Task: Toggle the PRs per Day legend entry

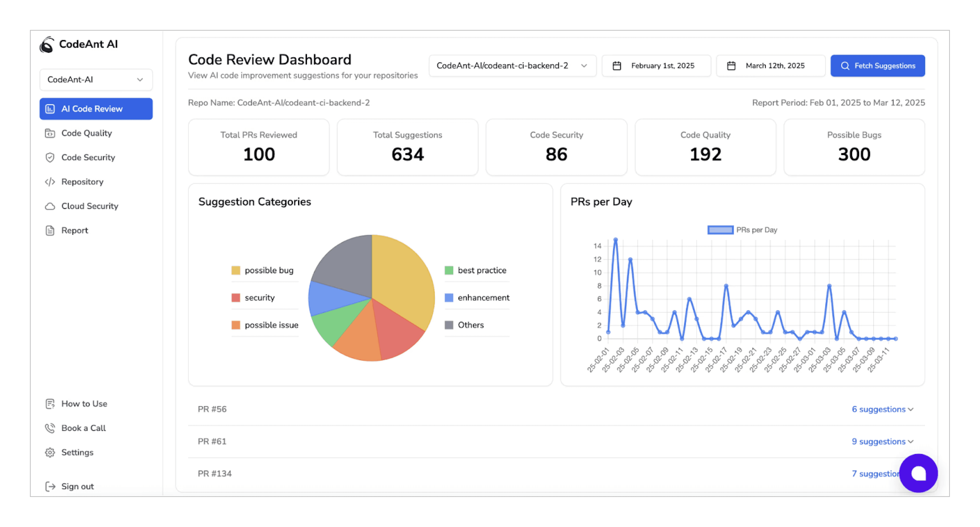Action: (x=742, y=230)
